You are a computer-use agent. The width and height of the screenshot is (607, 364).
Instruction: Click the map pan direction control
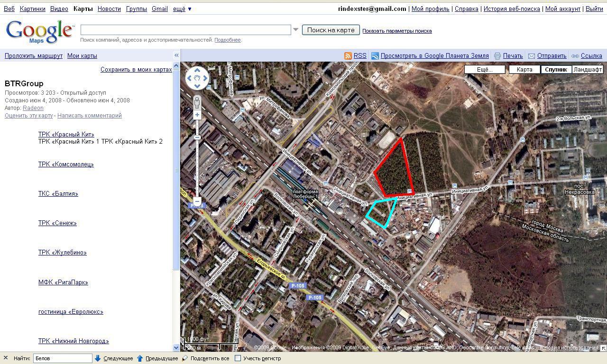coord(197,78)
